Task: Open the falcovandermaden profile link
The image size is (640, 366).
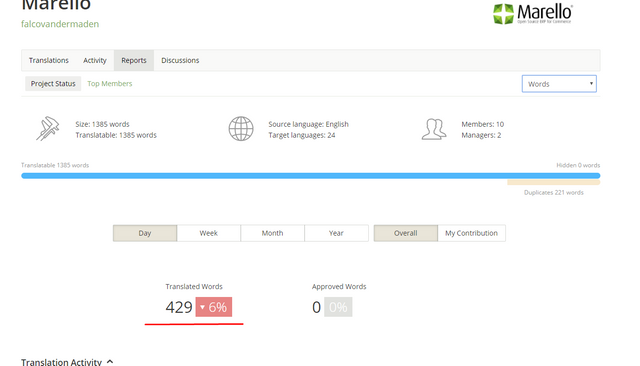Action: coord(60,24)
